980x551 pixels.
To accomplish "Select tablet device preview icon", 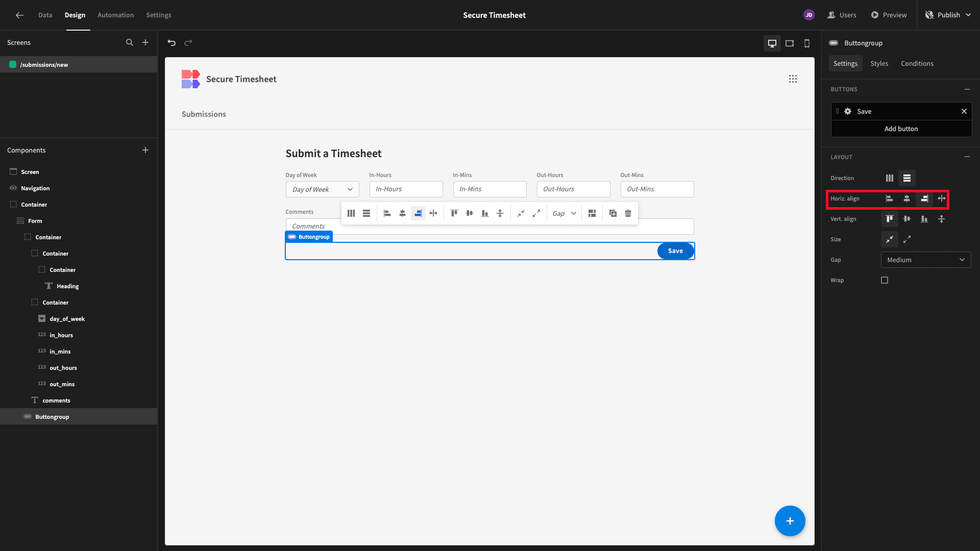I will (x=790, y=43).
